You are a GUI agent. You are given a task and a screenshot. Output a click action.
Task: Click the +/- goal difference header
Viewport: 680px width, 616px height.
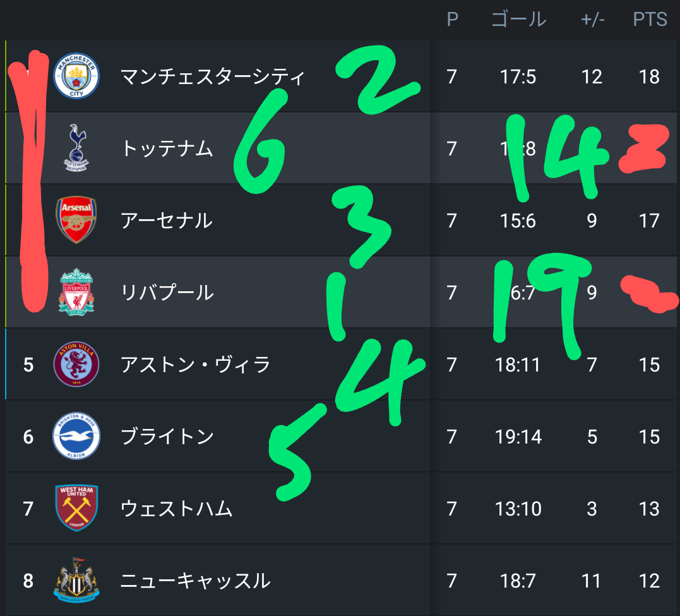(x=592, y=20)
